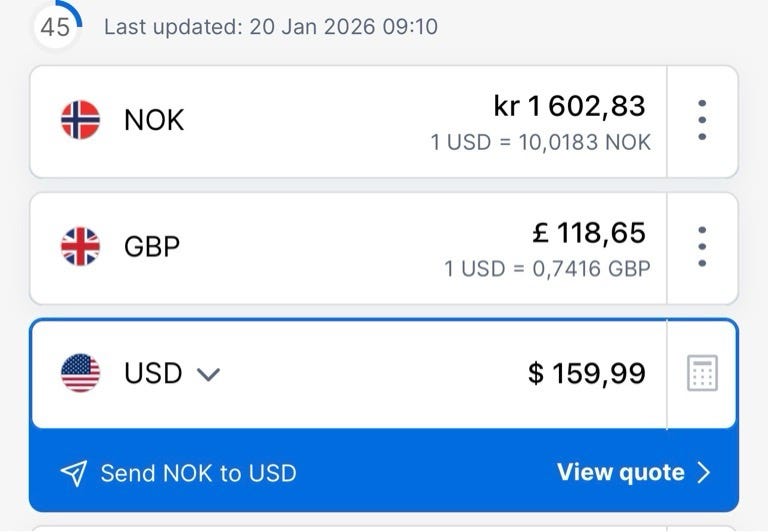The image size is (768, 532).
Task: Open the GBP row three-dot menu
Action: pos(702,246)
